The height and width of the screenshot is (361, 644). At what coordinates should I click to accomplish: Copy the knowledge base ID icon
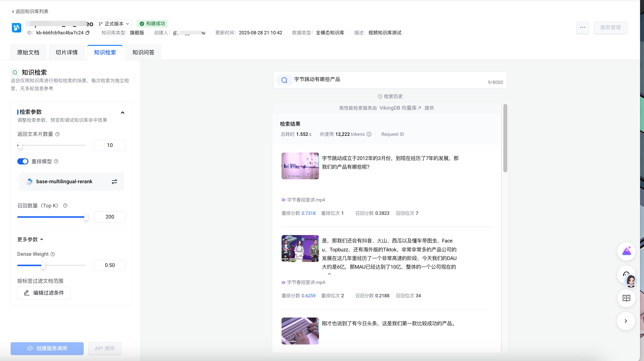(88, 33)
